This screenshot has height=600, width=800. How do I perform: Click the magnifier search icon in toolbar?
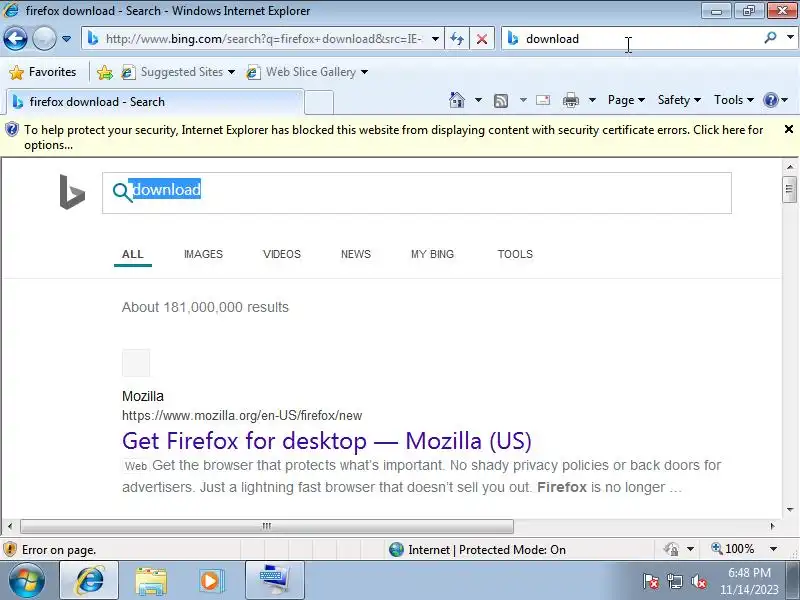click(x=770, y=38)
